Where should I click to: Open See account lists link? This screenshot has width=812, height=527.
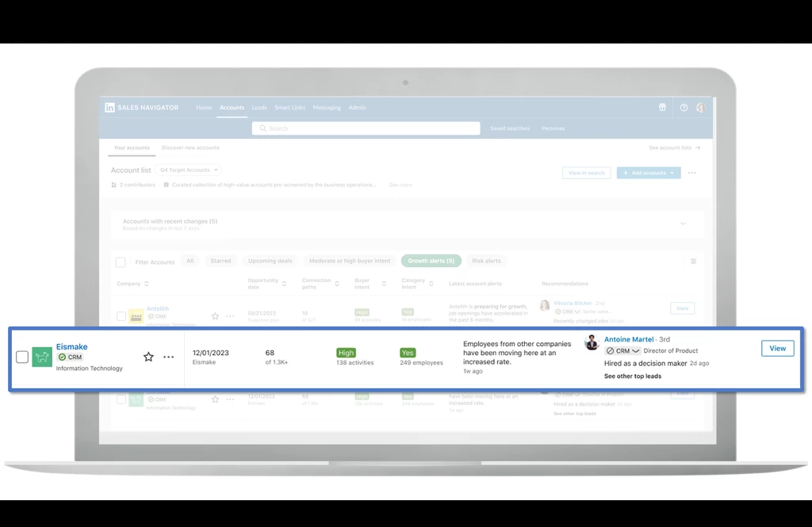674,148
